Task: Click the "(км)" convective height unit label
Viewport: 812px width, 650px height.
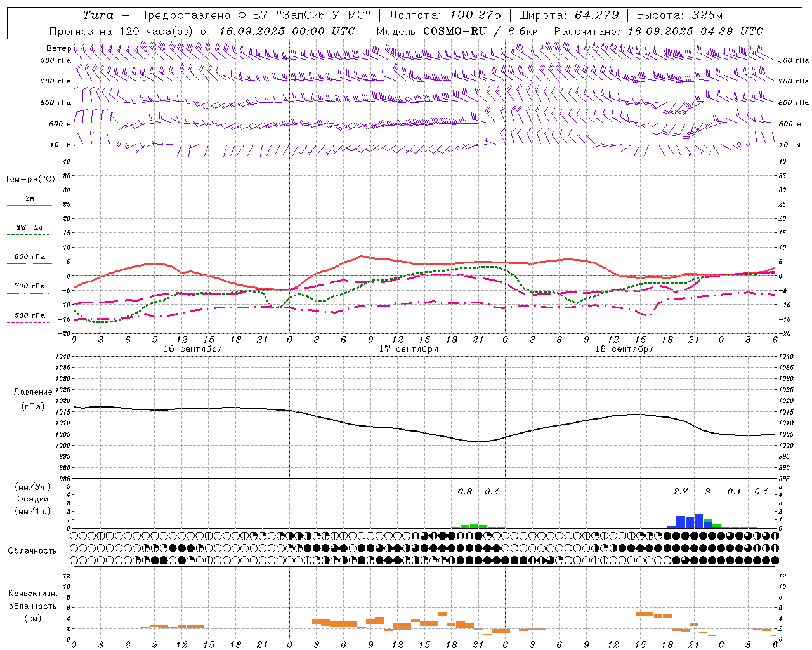Action: (32, 618)
